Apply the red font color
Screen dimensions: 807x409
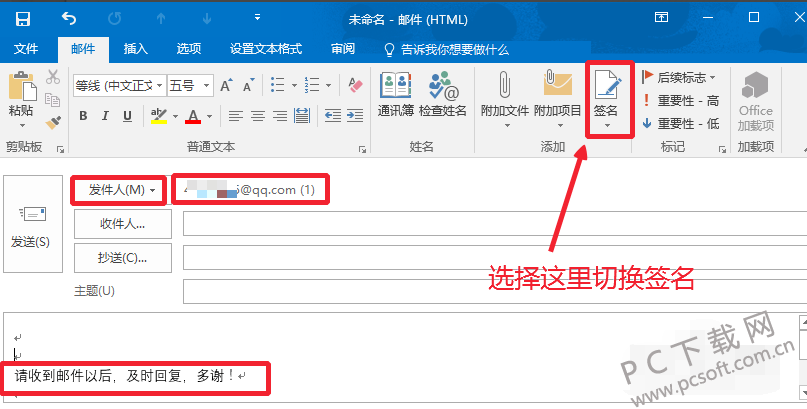[193, 116]
